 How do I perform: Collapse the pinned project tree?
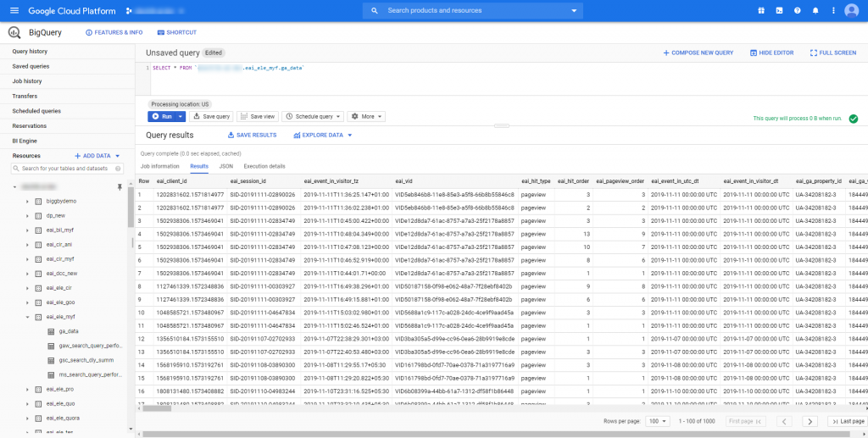(15, 187)
